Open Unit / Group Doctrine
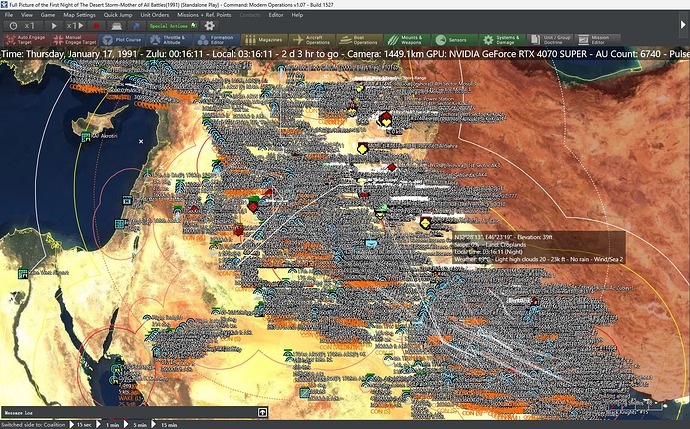690x429 pixels. tap(549, 40)
